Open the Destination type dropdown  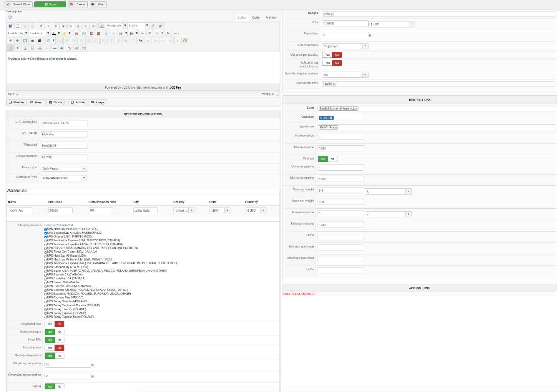pos(64,178)
